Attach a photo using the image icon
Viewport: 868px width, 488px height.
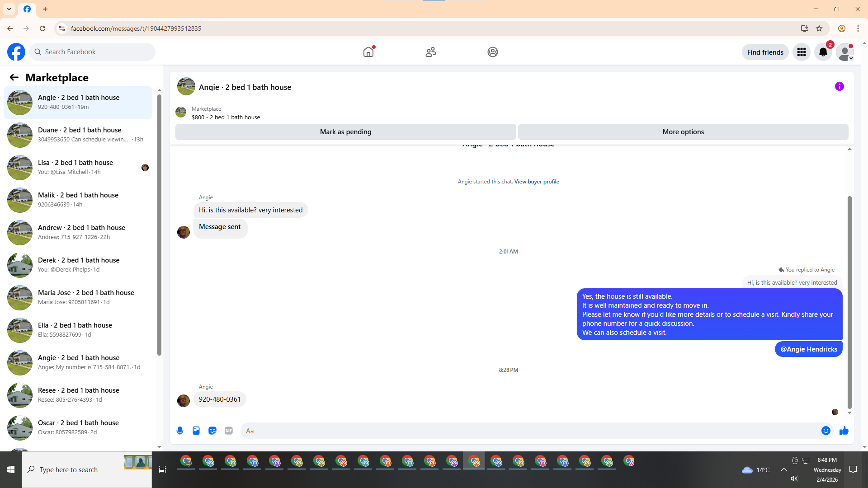[196, 431]
